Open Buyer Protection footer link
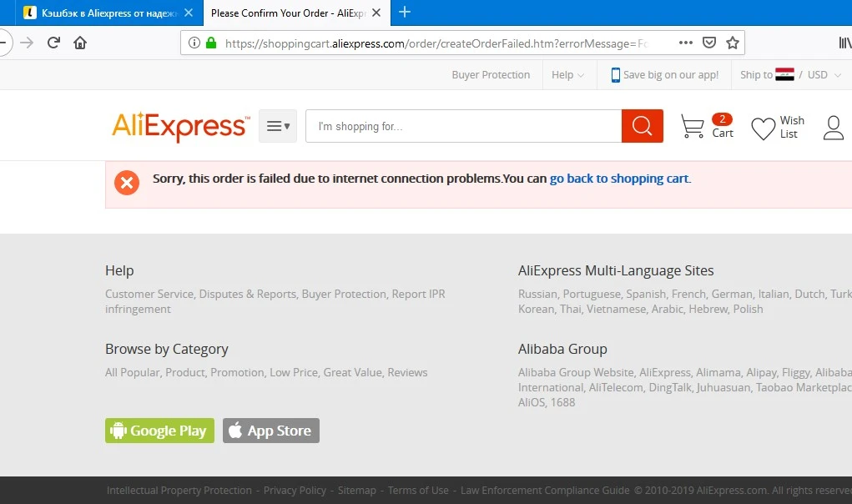Viewport: 852px width, 504px height. [x=344, y=294]
